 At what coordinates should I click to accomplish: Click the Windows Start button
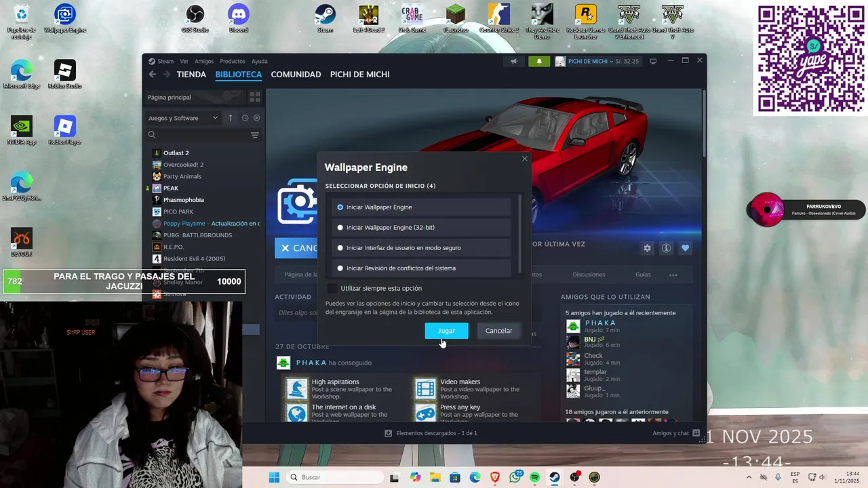[x=274, y=477]
